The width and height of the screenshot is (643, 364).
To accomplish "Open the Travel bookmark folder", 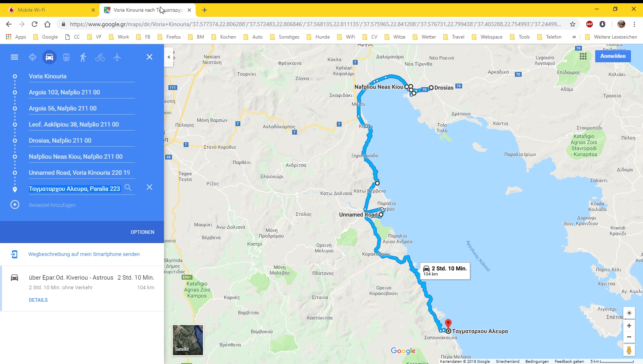I will (454, 37).
